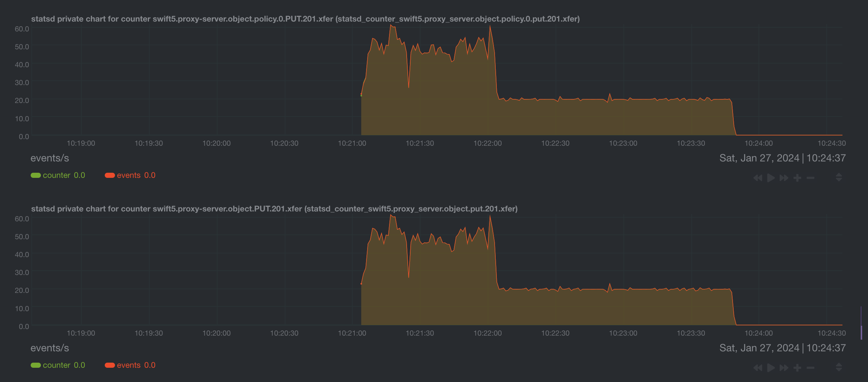This screenshot has width=868, height=382.
Task: Zoom out the policy.0 PUT chart
Action: 811,178
